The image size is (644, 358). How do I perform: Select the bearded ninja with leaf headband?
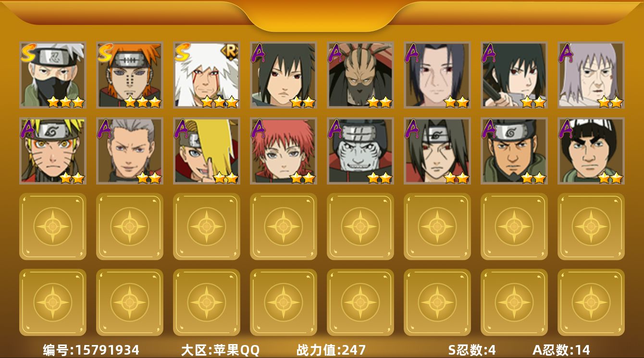point(514,151)
